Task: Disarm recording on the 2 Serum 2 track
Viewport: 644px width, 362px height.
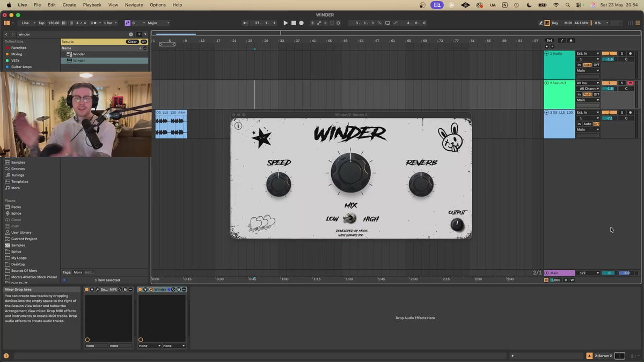Action: 631,83
